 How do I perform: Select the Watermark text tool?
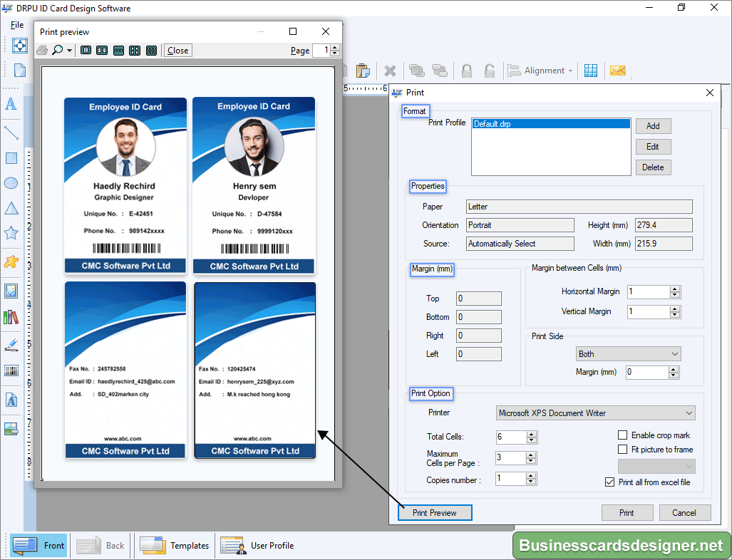[11, 400]
